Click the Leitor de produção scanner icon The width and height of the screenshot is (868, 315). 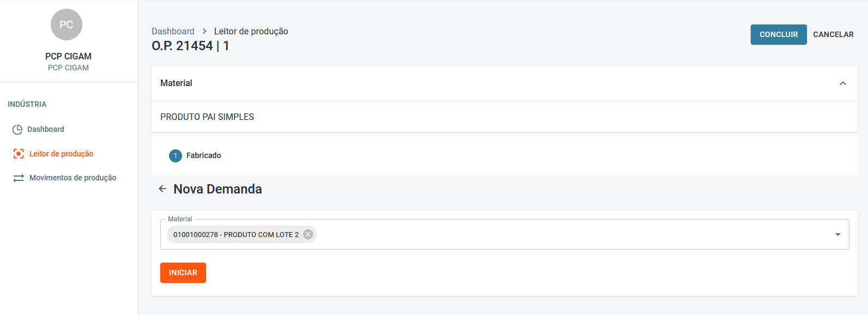[x=19, y=154]
